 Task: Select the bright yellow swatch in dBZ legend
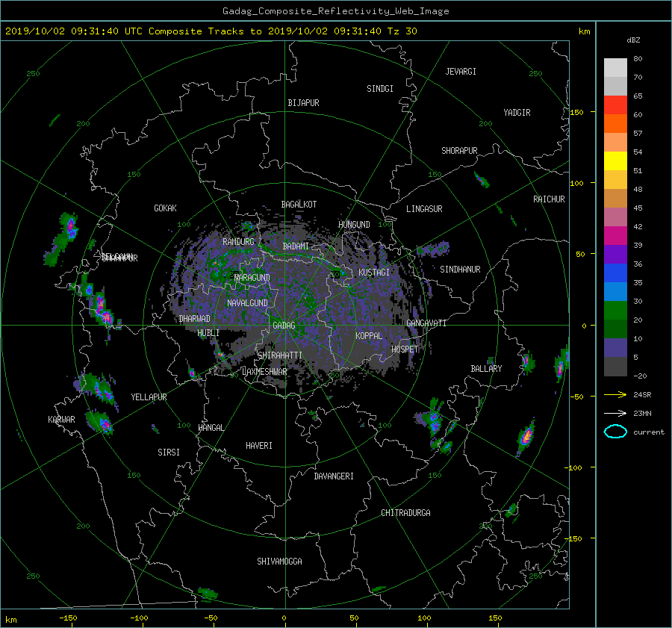tap(615, 161)
